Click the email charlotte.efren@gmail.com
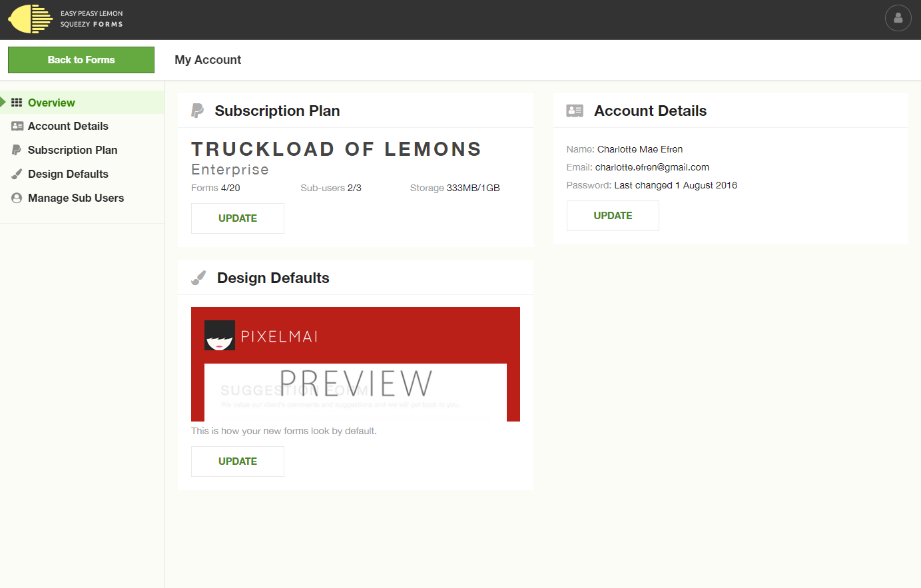Image resolution: width=921 pixels, height=588 pixels. [652, 167]
